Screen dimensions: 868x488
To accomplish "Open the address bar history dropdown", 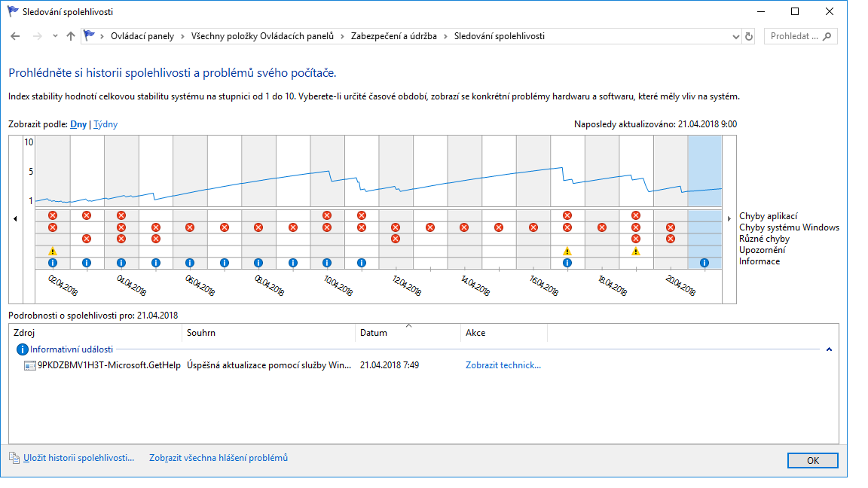I will coord(736,36).
